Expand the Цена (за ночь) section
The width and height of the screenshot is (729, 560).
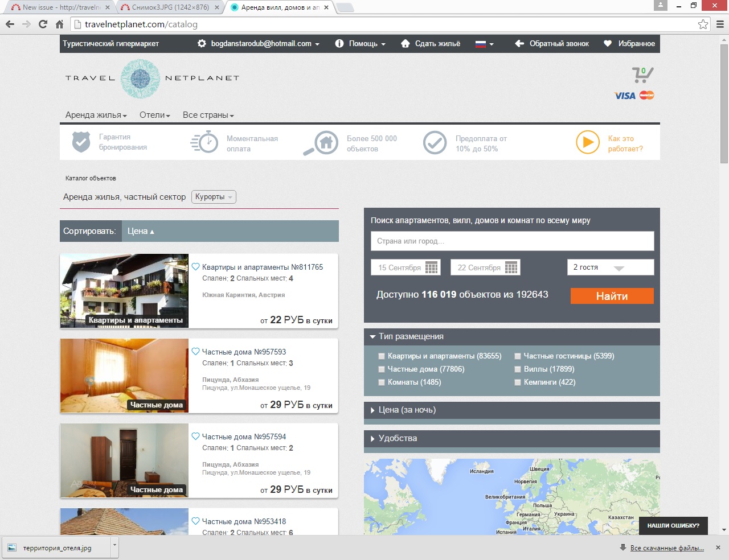(x=407, y=410)
